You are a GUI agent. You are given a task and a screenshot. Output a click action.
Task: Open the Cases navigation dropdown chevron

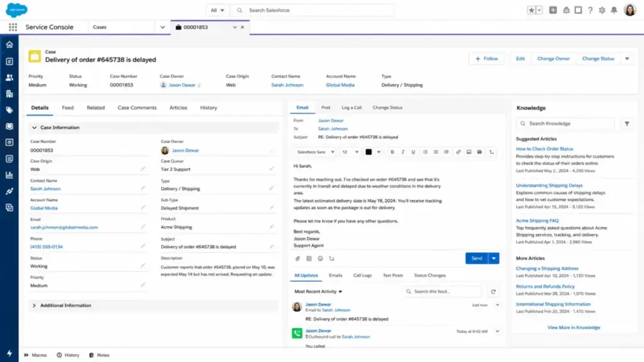(x=163, y=28)
